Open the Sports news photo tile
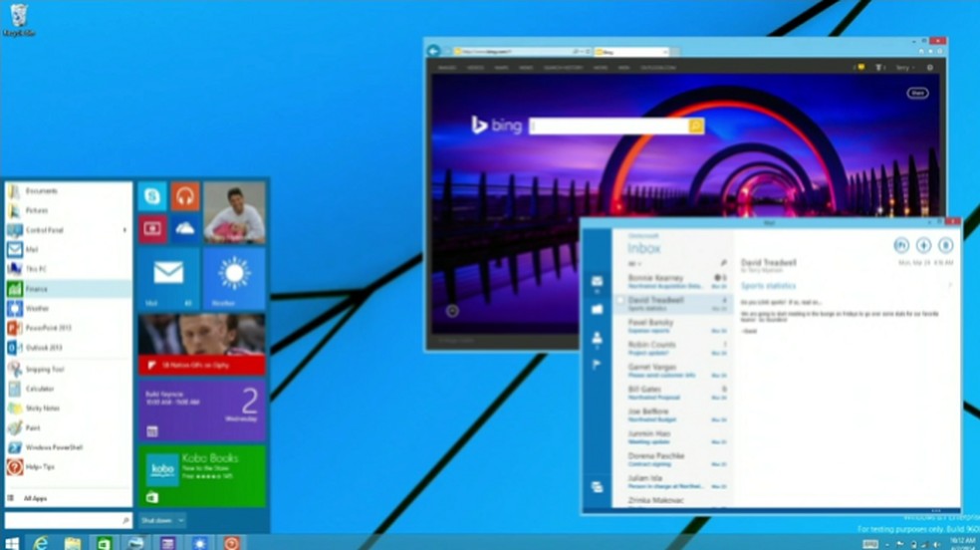The image size is (980, 550). (202, 345)
